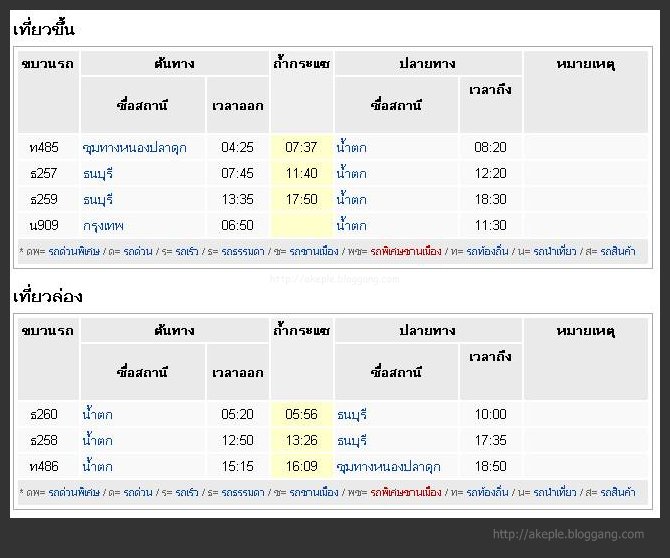The width and height of the screenshot is (670, 558).
Task: Click red รถพิเศษชานเมือง link in upper legend
Action: coord(406,251)
